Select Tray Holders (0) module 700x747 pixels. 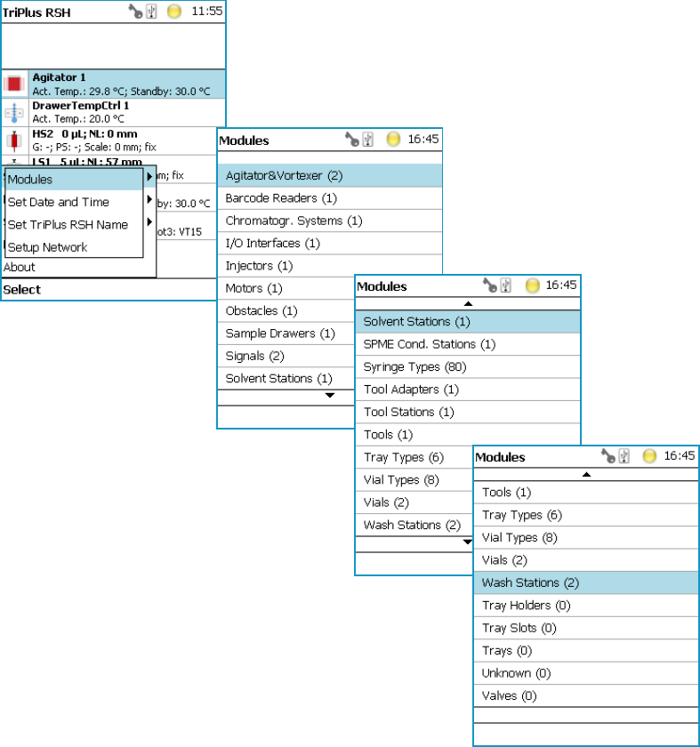pos(586,606)
